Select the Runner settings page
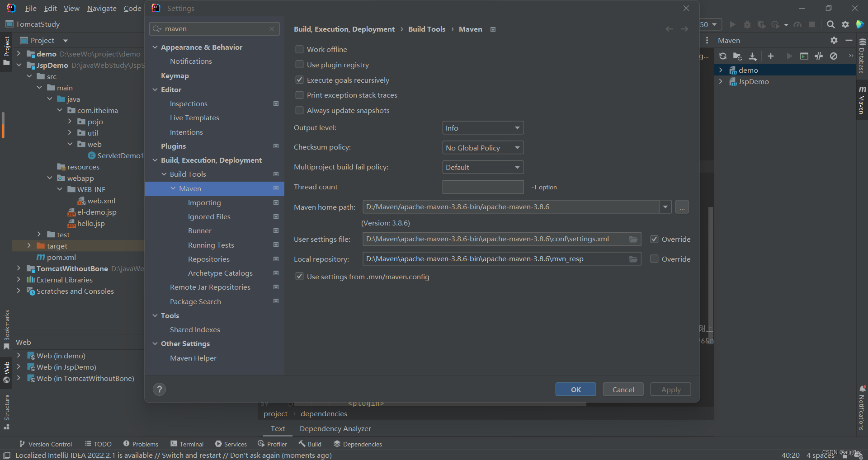Viewport: 868px width, 460px height. tap(200, 230)
